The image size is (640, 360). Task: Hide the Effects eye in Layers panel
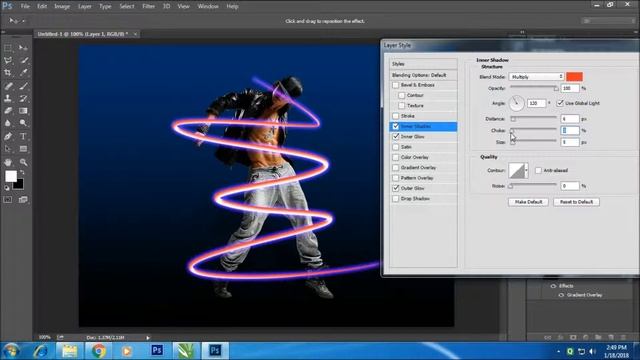click(553, 286)
